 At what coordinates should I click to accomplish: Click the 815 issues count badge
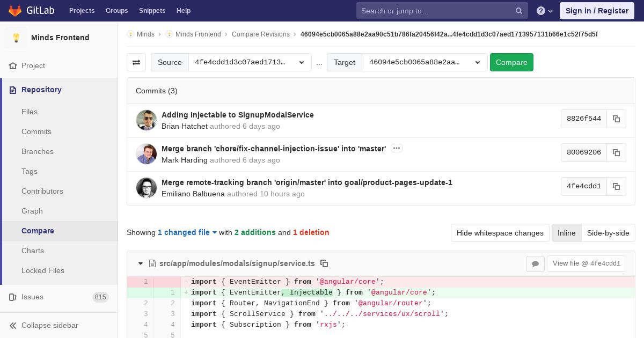pyautogui.click(x=100, y=297)
